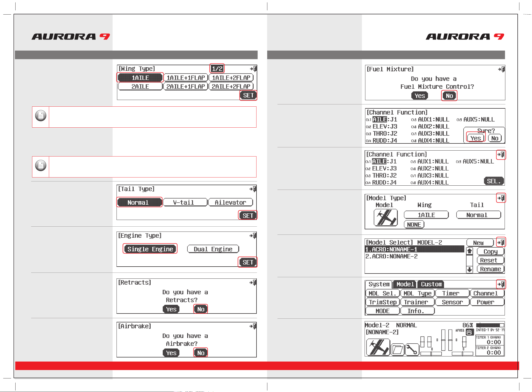Answer Yes on the Fuel Mixture screen
This screenshot has height=392, width=532.
click(x=420, y=96)
